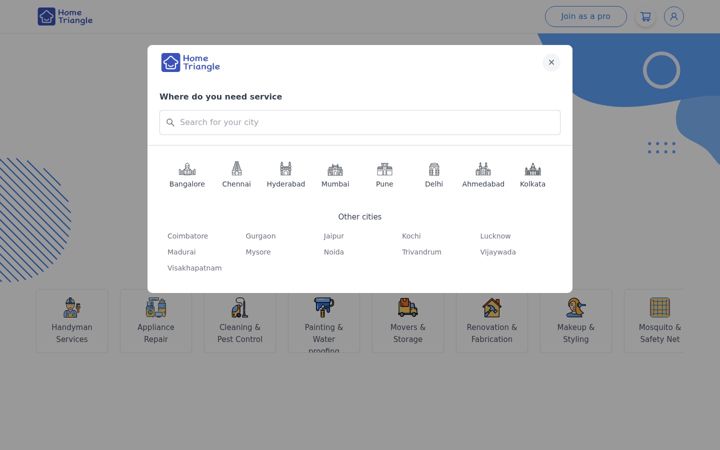Choose Kochi from other cities

tap(411, 236)
